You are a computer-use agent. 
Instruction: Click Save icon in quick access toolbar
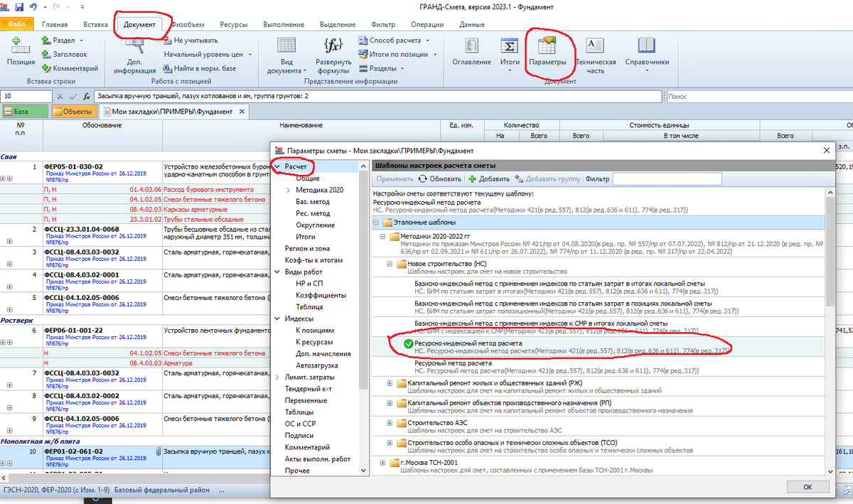click(20, 7)
